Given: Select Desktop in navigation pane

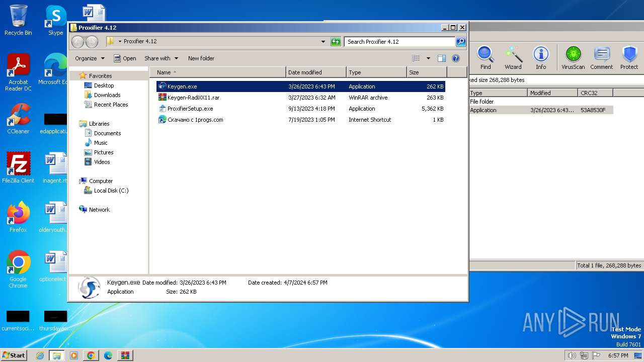Looking at the screenshot, I should point(104,85).
